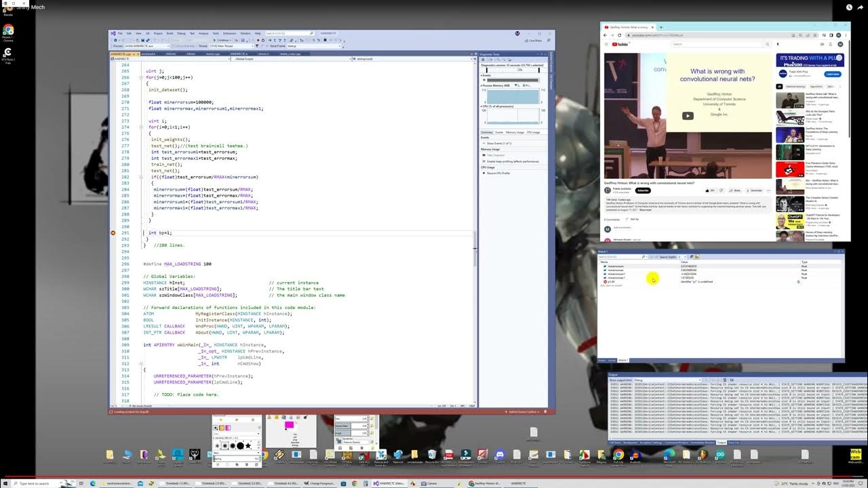Click the breakpoint marker on line 291
Viewport: 868px width, 488px height.
click(113, 232)
